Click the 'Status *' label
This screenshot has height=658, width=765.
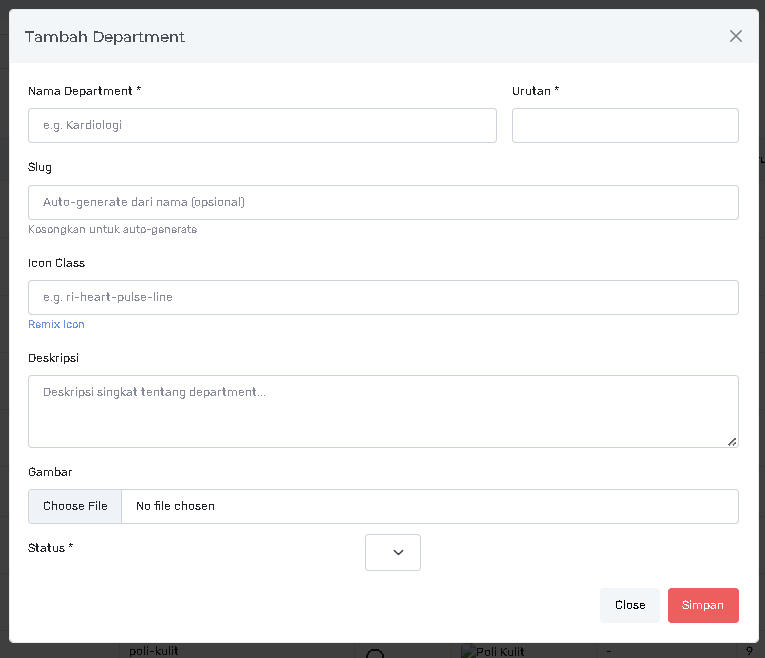tap(50, 548)
